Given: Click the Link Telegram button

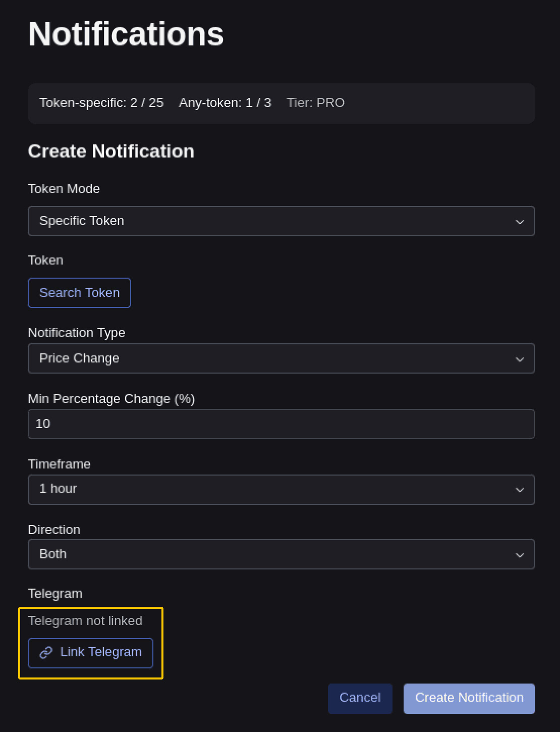Looking at the screenshot, I should click(90, 652).
